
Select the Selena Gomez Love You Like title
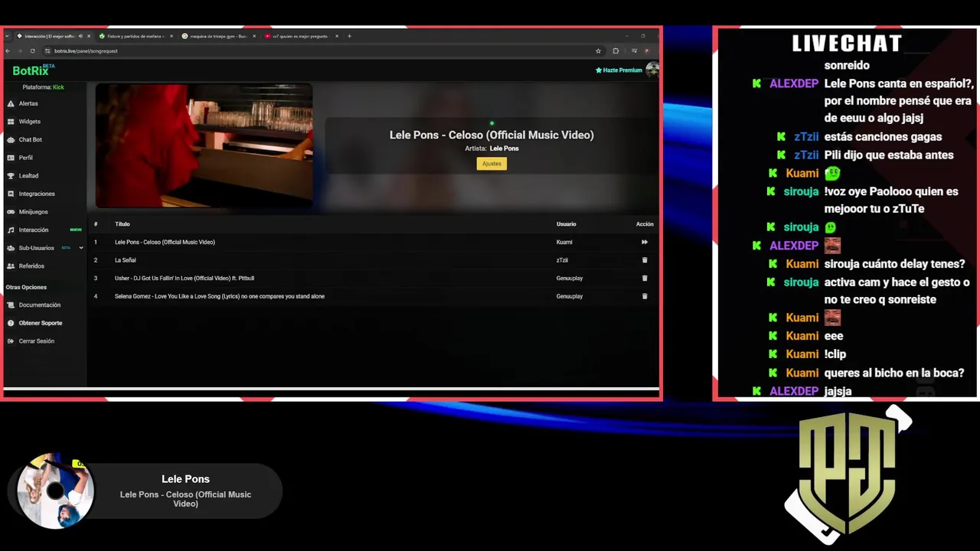220,296
